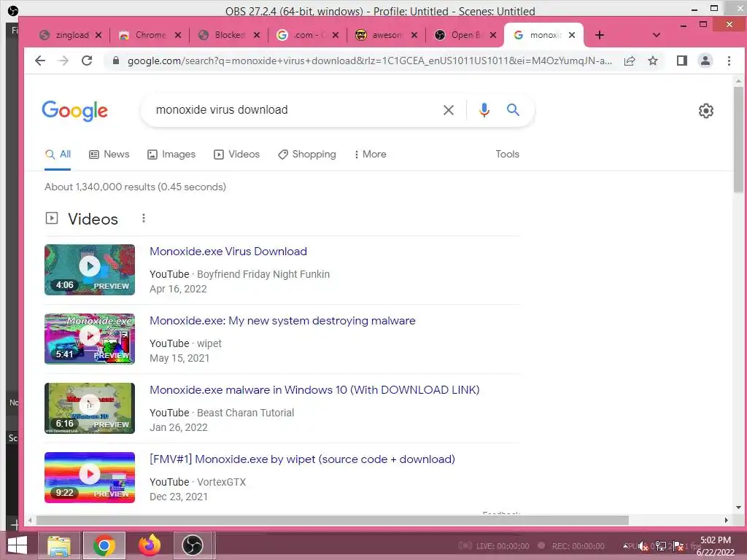This screenshot has height=560, width=747.
Task: Open Google quick settings gear
Action: tap(705, 111)
